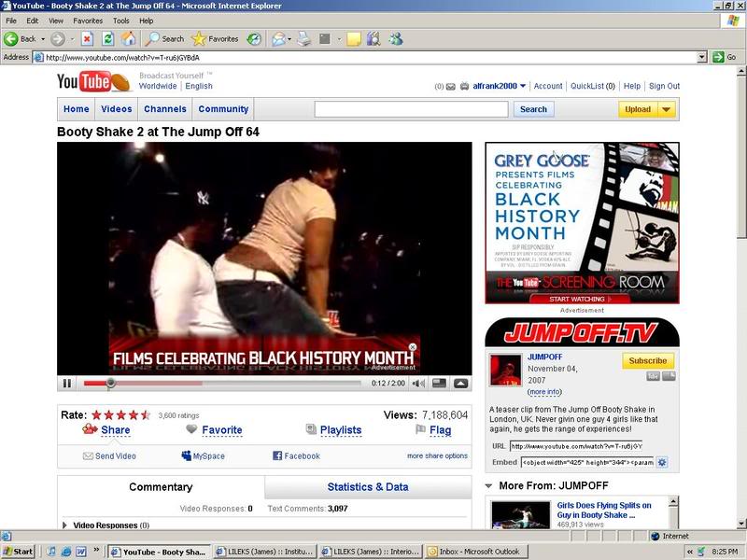Image resolution: width=747 pixels, height=560 pixels.
Task: Open the Favorites star toolbar button
Action: coord(216,39)
